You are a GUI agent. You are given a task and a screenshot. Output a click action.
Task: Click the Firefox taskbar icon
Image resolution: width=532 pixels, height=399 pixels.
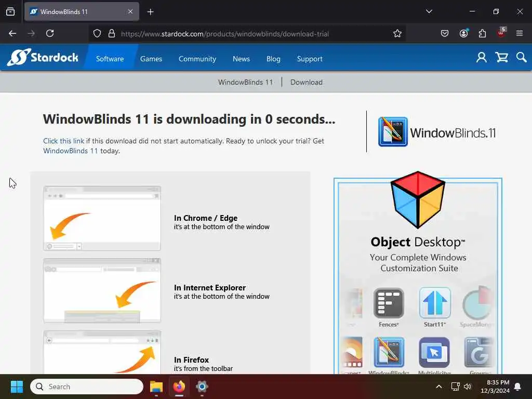pos(179,387)
